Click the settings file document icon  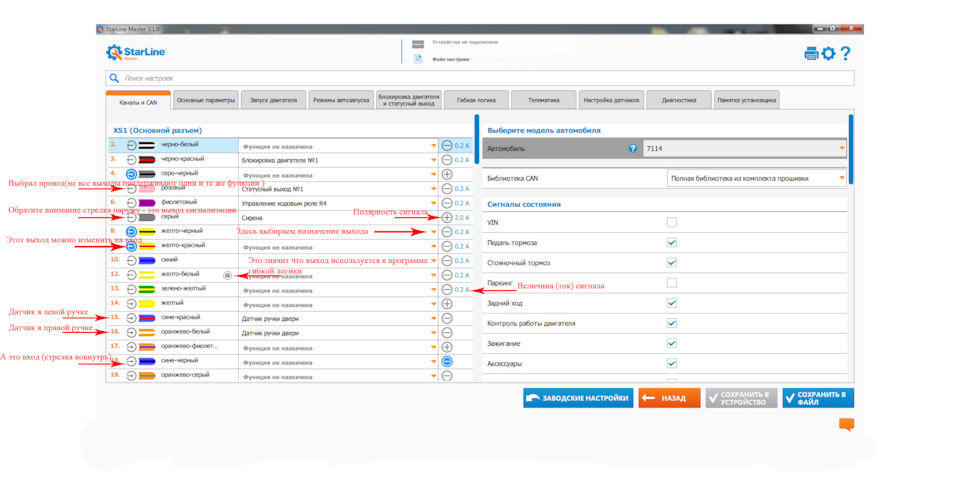click(x=418, y=59)
